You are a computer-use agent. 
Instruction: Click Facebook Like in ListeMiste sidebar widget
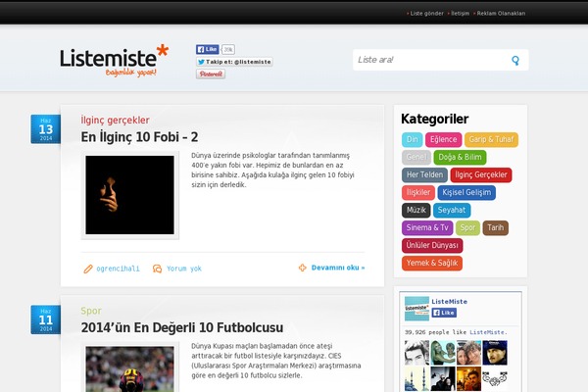coord(444,313)
